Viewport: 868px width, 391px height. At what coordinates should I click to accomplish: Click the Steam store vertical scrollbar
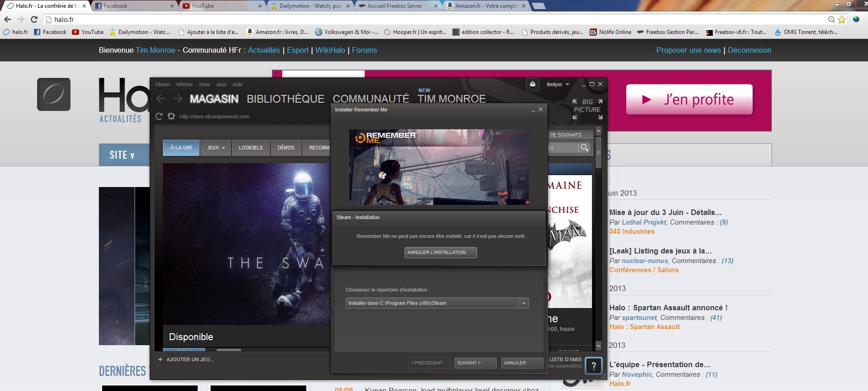coord(598,238)
